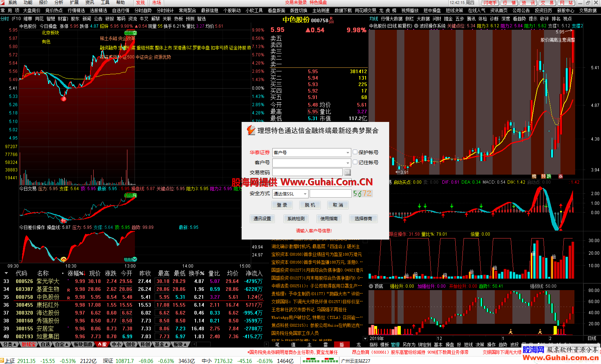Image resolution: width=601 pixels, height=364 pixels.
Task: Switch to the A股 tab
Action: coord(102,344)
